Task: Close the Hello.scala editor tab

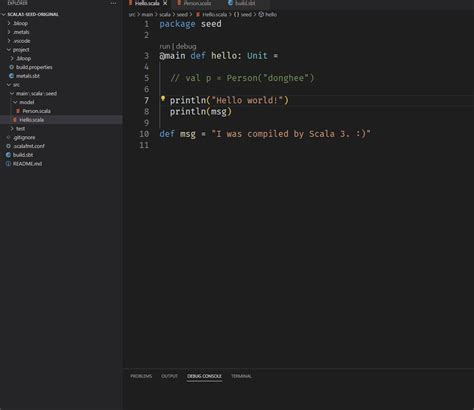Action: click(x=165, y=3)
